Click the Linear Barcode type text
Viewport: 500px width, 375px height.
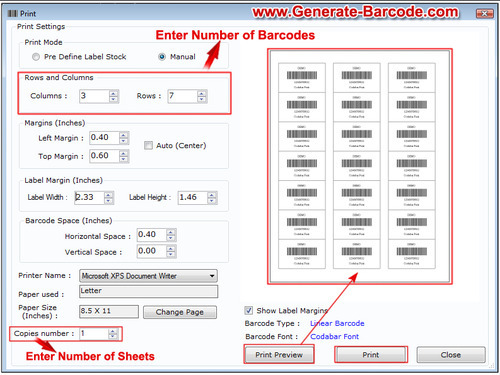pos(337,323)
